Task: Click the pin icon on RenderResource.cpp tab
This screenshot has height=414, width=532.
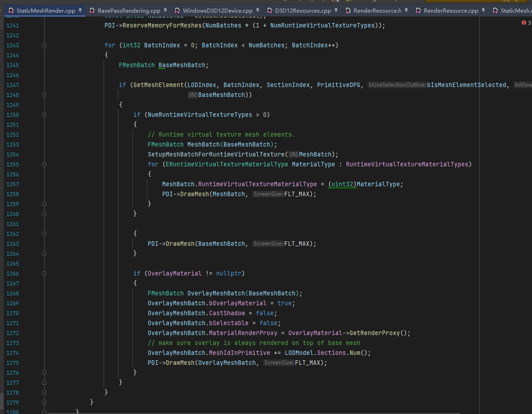Action: pos(483,10)
